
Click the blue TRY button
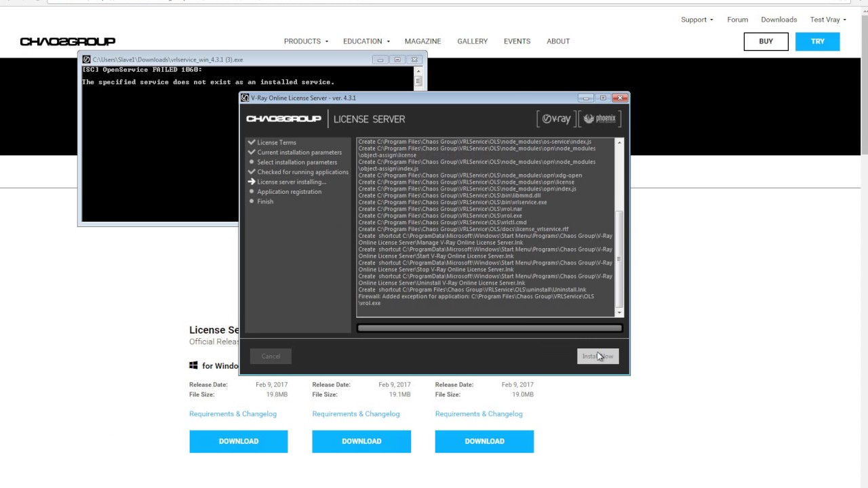(818, 41)
